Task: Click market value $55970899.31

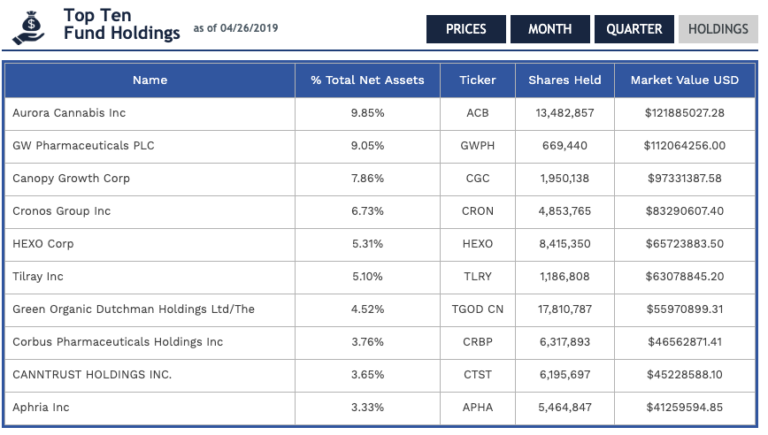Action: [x=685, y=310]
